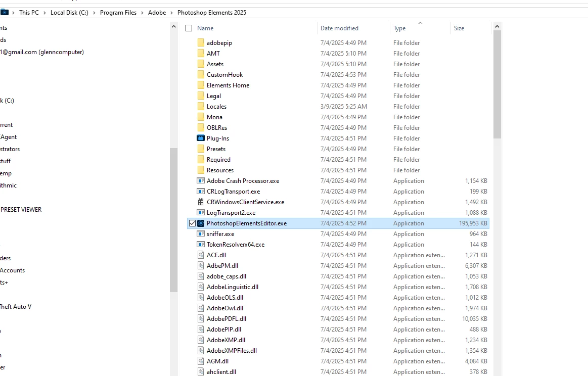Select the AdobePDFL.dll file name
This screenshot has width=588, height=376.
tap(227, 319)
